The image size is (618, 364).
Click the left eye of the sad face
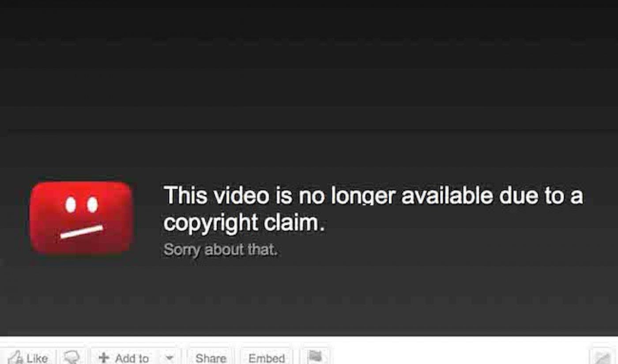[x=71, y=205]
